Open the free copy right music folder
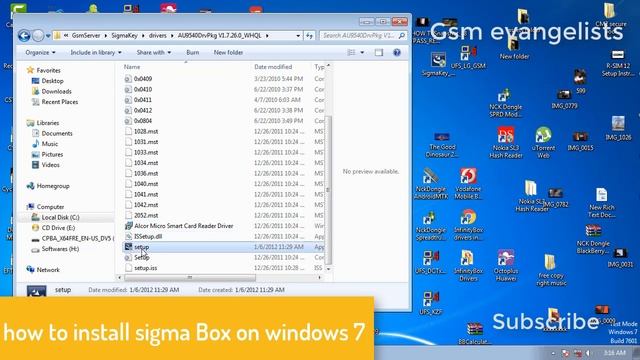This screenshot has height=360, width=640. point(551,270)
